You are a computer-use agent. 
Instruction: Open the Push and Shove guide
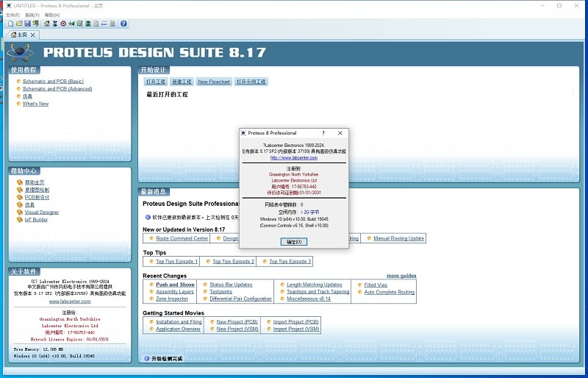point(175,285)
